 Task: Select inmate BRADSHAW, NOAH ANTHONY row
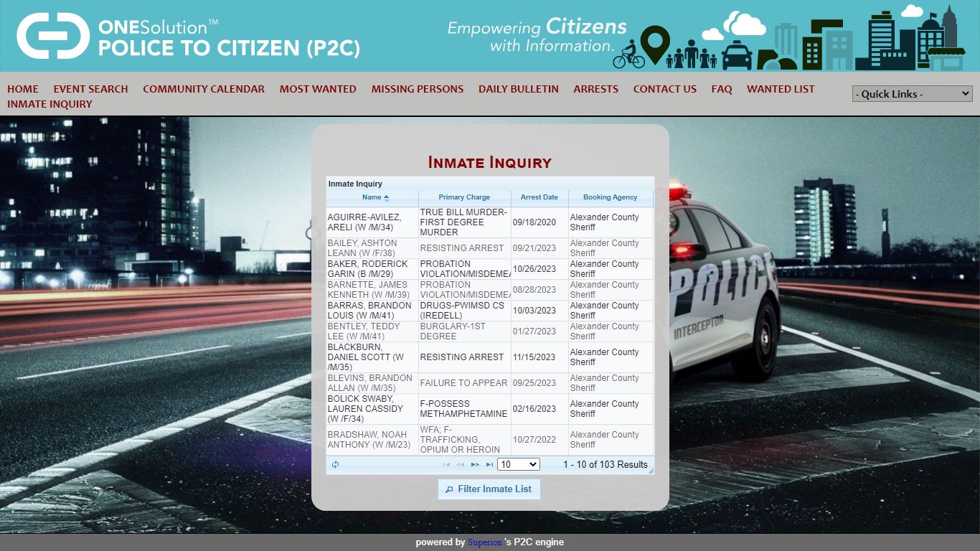(490, 440)
